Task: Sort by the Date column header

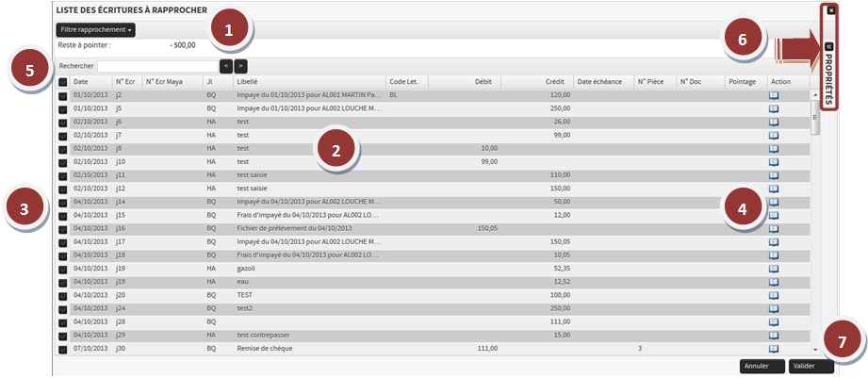Action: [x=91, y=82]
